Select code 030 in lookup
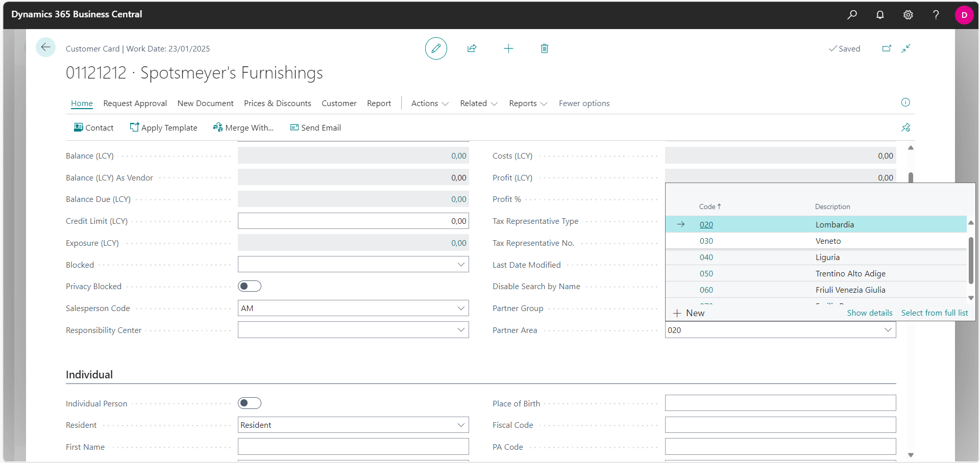Viewport: 980px width, 463px height. click(x=706, y=241)
